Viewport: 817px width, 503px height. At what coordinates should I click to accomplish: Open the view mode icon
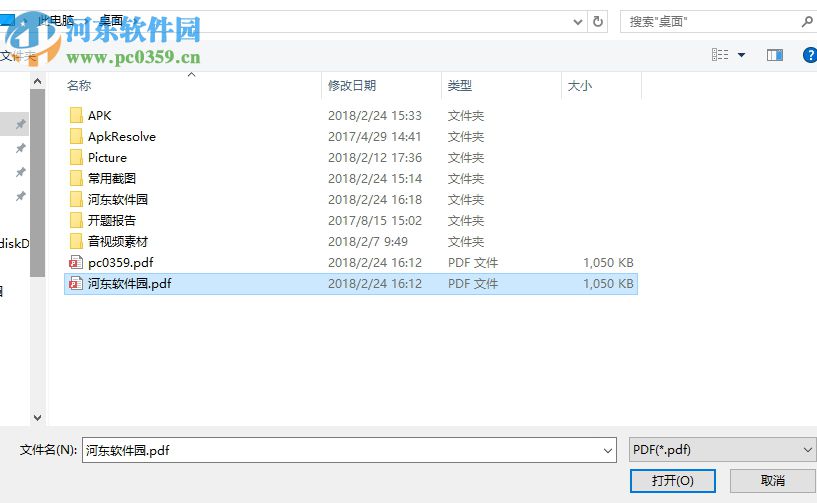tap(720, 55)
